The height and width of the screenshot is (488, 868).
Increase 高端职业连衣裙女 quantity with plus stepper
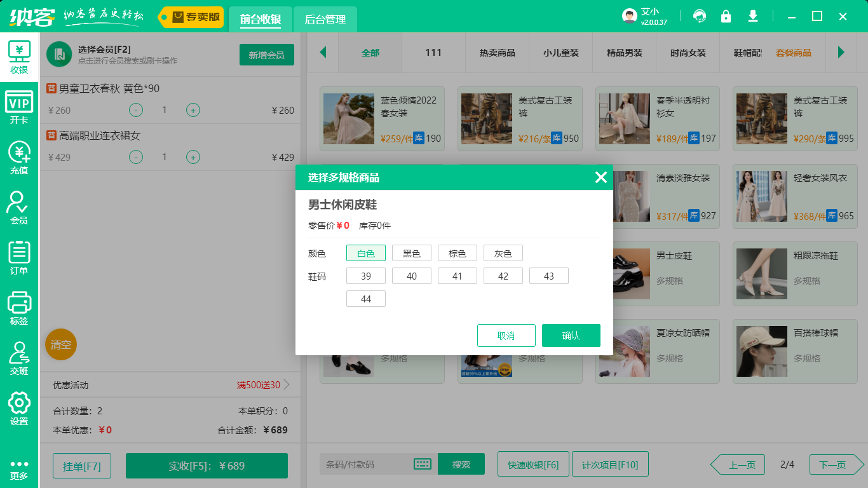tap(193, 157)
